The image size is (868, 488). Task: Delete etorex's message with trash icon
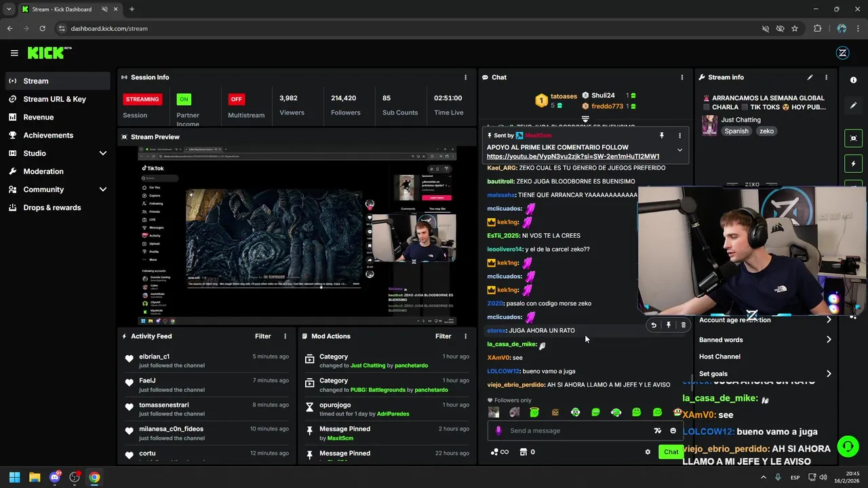coord(684,325)
